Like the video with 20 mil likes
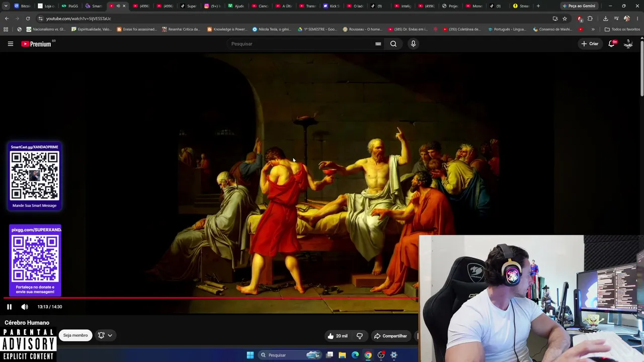This screenshot has width=644, height=362. 337,336
